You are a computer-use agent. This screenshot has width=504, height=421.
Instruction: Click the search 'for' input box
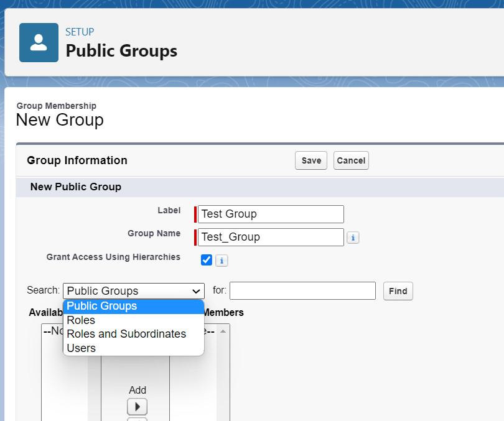pyautogui.click(x=302, y=290)
